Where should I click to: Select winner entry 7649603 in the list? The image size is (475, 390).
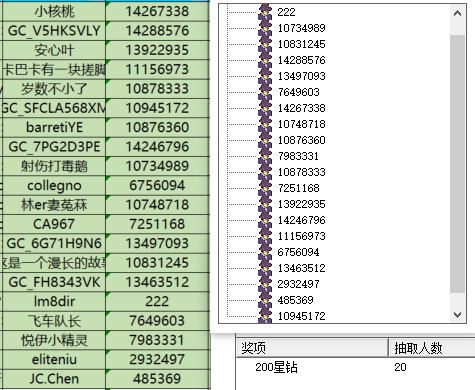[299, 92]
